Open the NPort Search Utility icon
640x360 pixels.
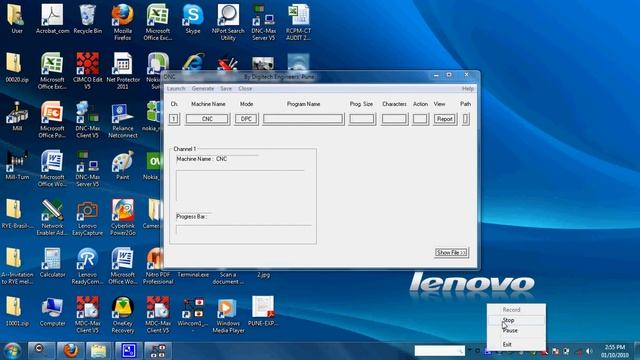pos(228,22)
